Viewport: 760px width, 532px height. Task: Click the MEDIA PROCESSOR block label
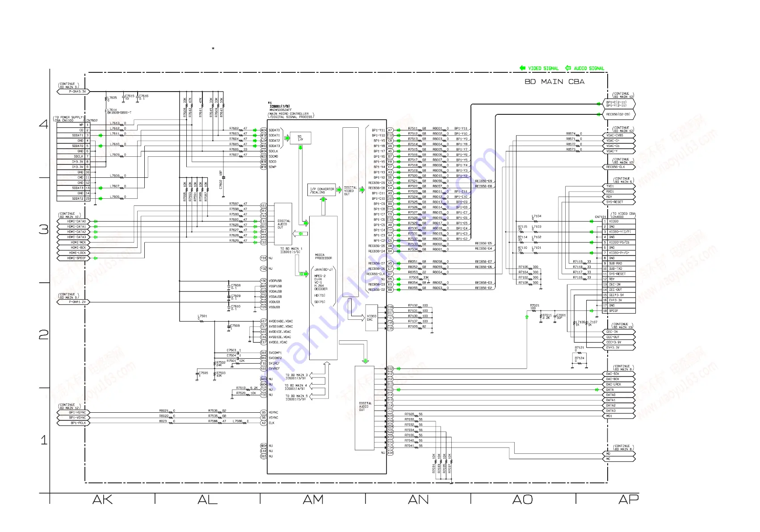pos(323,256)
